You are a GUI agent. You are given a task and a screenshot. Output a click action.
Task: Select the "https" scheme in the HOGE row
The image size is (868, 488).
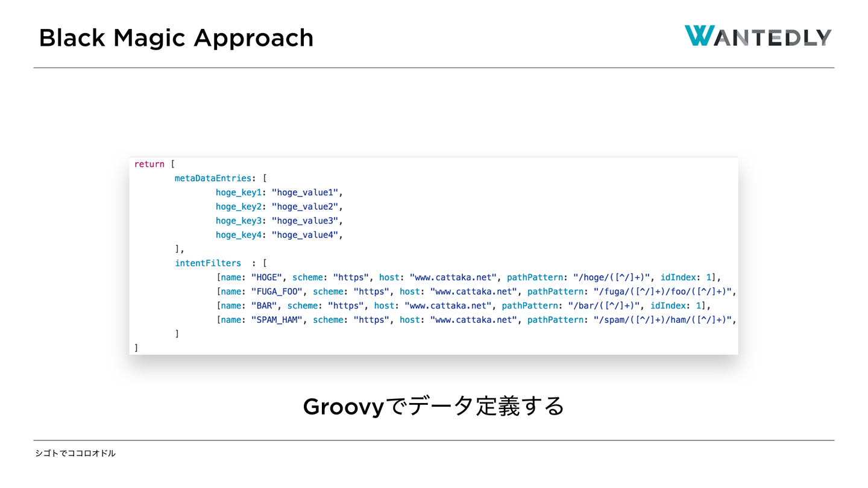pyautogui.click(x=351, y=277)
